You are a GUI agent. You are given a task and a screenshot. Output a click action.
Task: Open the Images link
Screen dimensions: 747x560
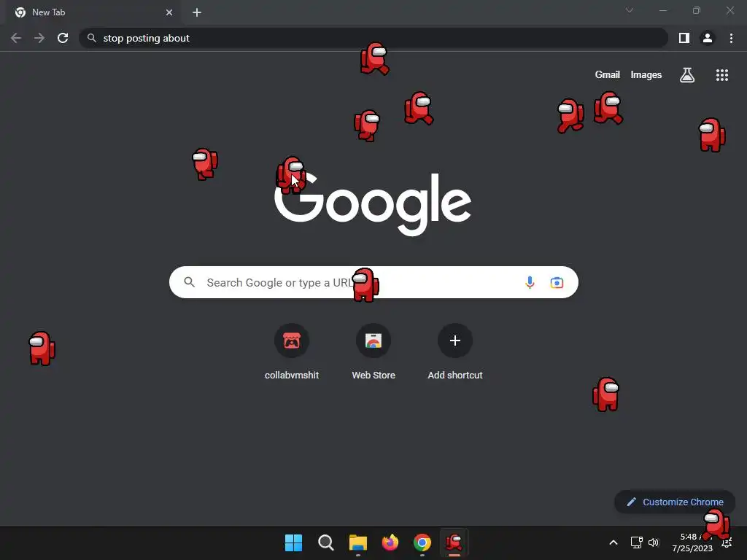(x=646, y=75)
